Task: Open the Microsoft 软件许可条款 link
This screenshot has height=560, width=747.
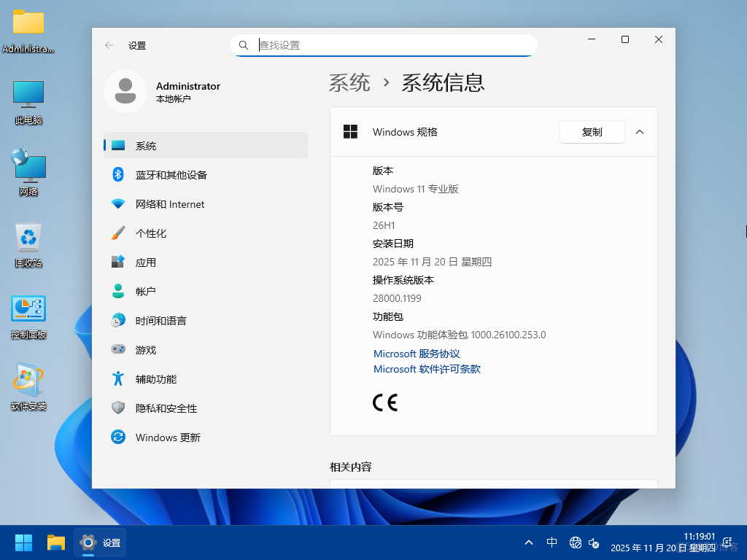Action: click(x=426, y=369)
